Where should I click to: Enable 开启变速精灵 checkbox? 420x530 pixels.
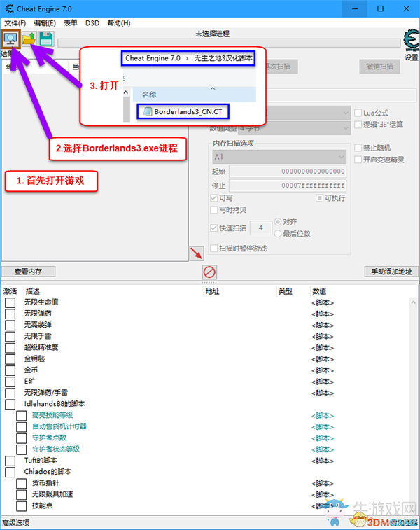(358, 160)
